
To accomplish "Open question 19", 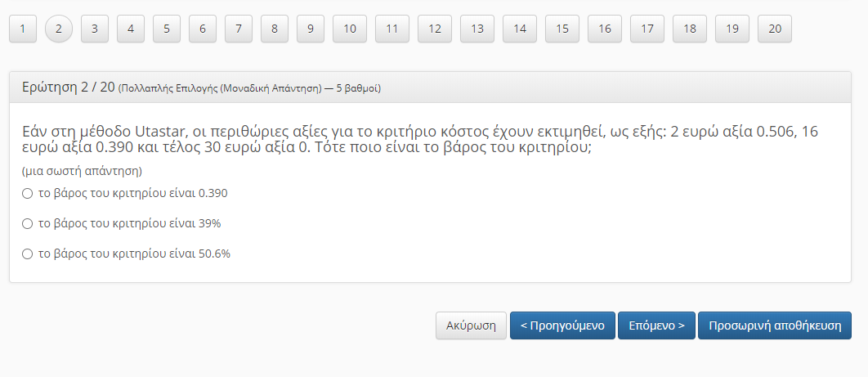I will [x=732, y=29].
